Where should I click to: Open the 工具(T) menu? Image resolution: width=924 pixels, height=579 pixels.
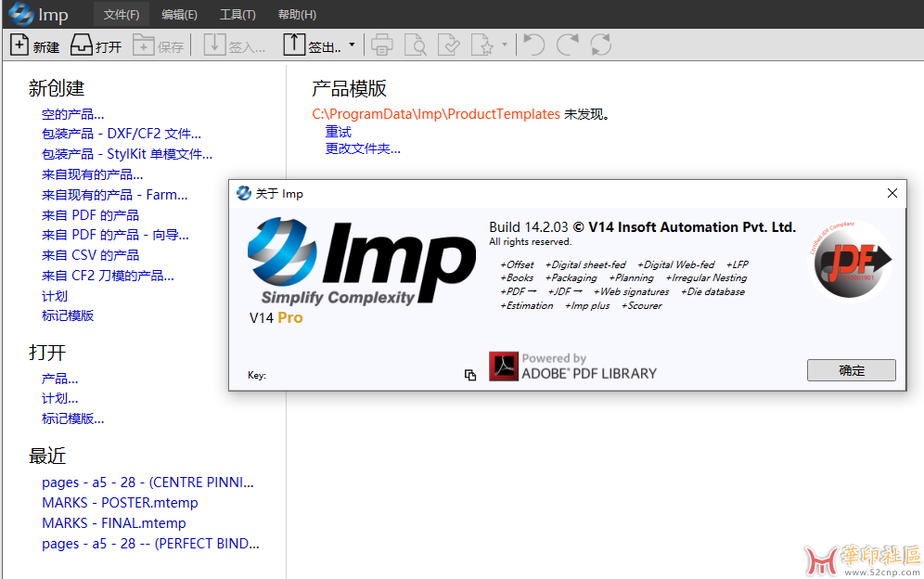click(237, 14)
